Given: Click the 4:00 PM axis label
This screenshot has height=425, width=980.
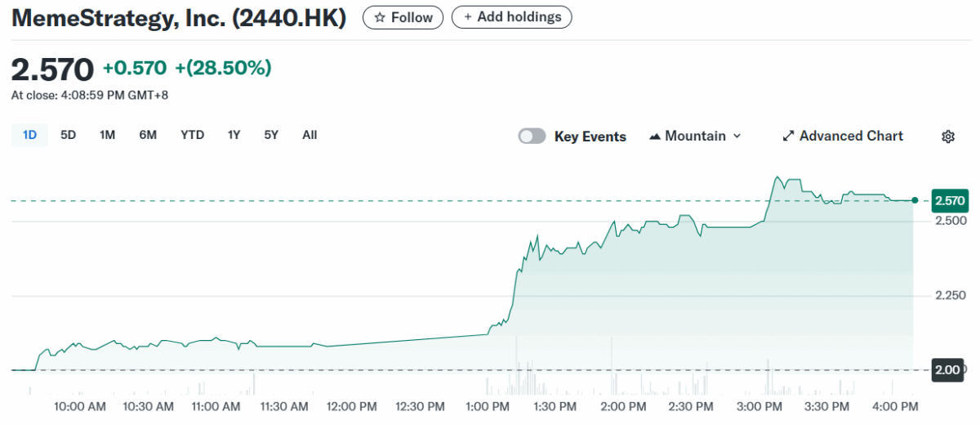Looking at the screenshot, I should click(894, 406).
